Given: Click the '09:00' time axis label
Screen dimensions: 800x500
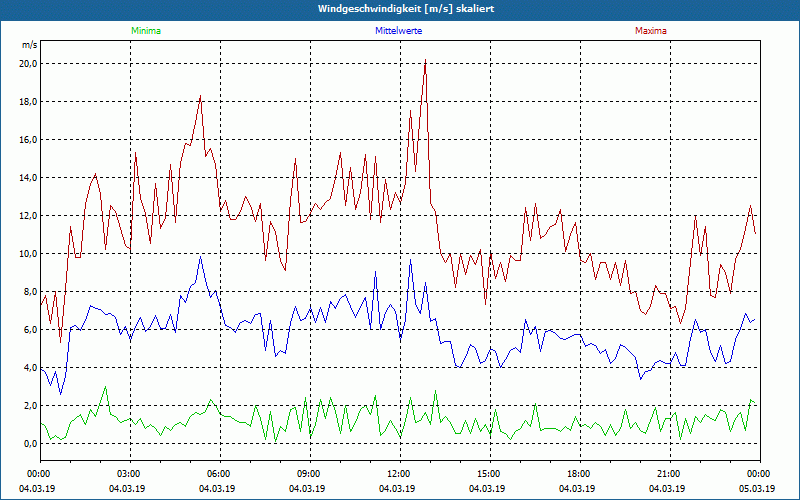Looking at the screenshot, I should pyautogui.click(x=307, y=474).
